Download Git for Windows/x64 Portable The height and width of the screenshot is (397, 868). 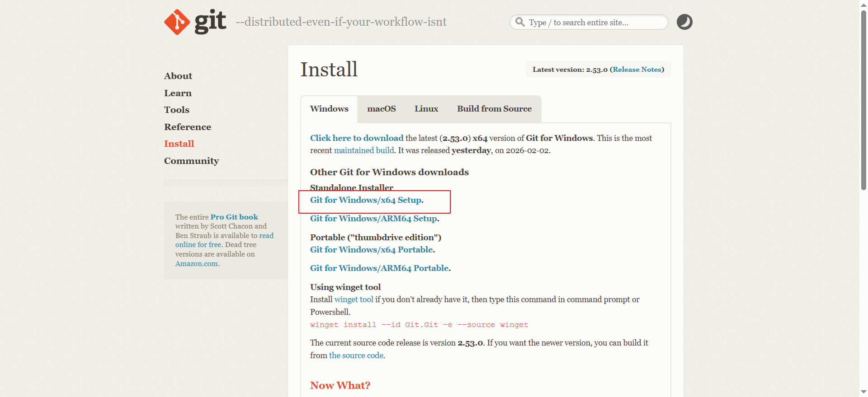372,250
